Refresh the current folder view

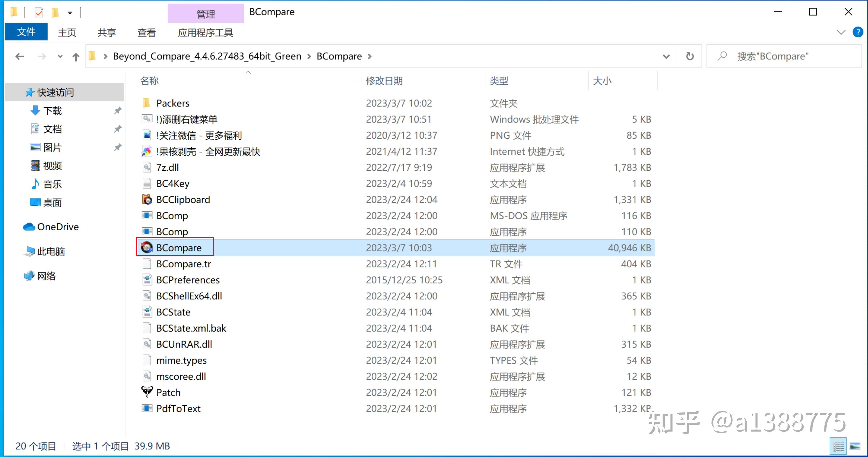(690, 56)
